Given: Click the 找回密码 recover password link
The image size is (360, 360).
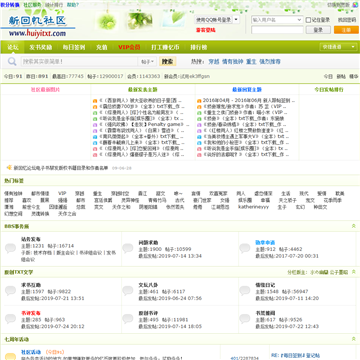Looking at the screenshot, I should [347, 20].
